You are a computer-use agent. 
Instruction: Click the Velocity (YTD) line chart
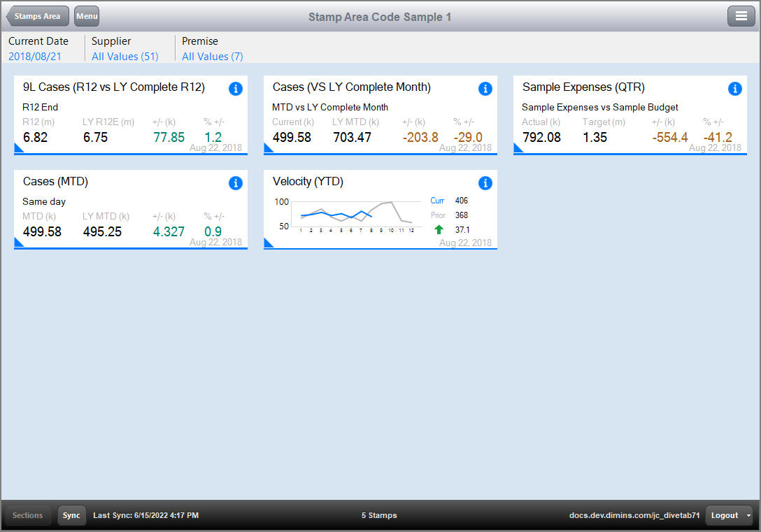355,214
